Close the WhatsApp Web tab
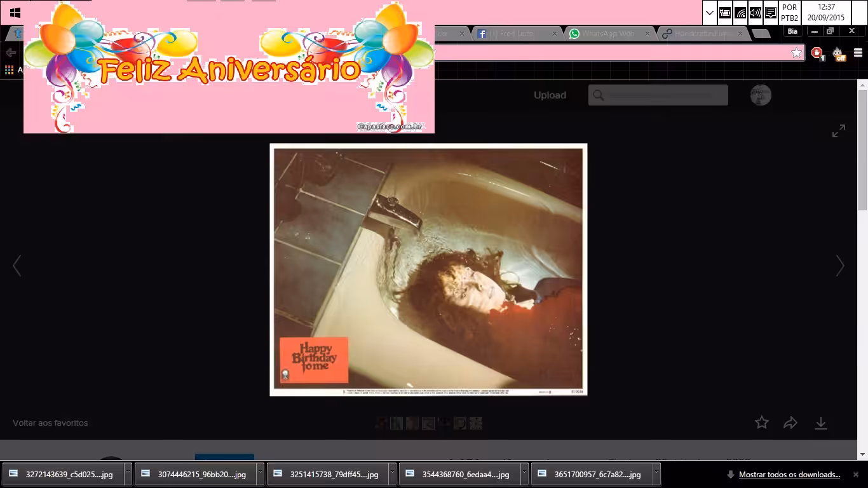This screenshot has width=868, height=488. coord(648,34)
